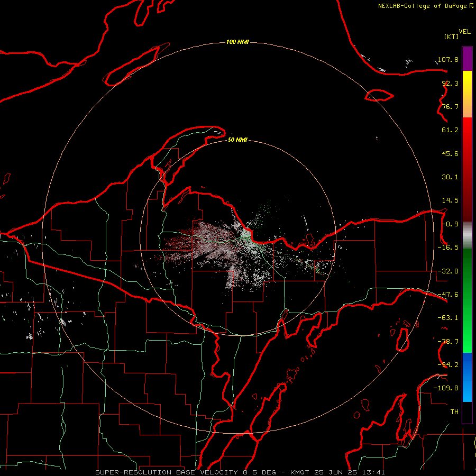Click the [KT] units label
476x476 pixels.
click(451, 36)
